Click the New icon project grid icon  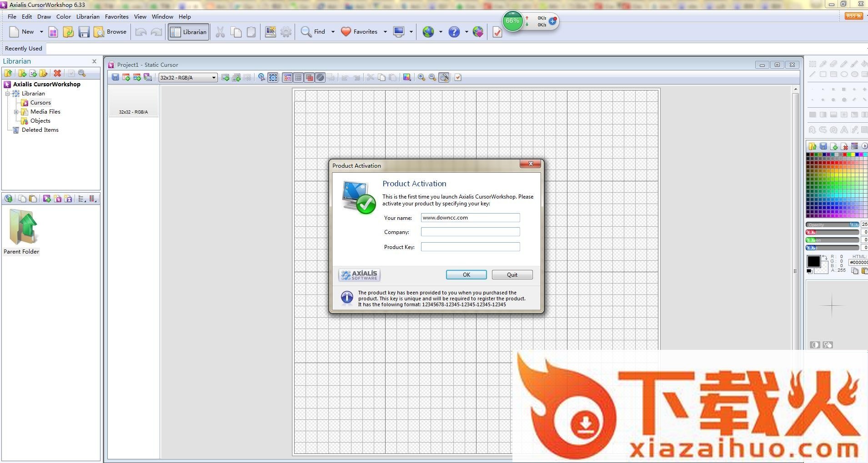(53, 32)
